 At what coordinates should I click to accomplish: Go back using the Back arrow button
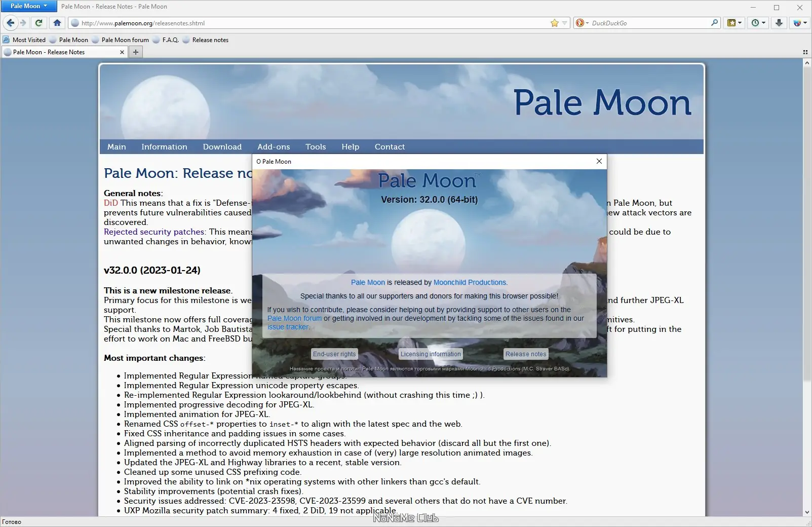[x=11, y=23]
